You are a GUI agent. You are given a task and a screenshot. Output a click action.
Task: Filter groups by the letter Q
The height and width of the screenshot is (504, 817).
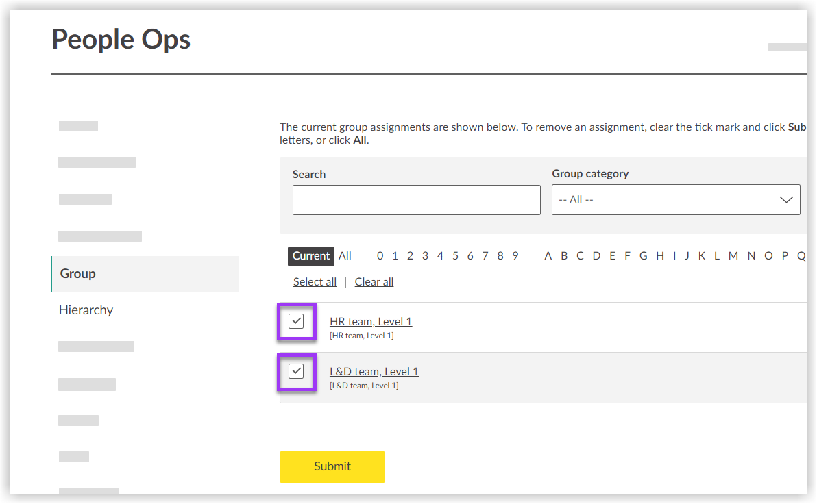pyautogui.click(x=801, y=255)
